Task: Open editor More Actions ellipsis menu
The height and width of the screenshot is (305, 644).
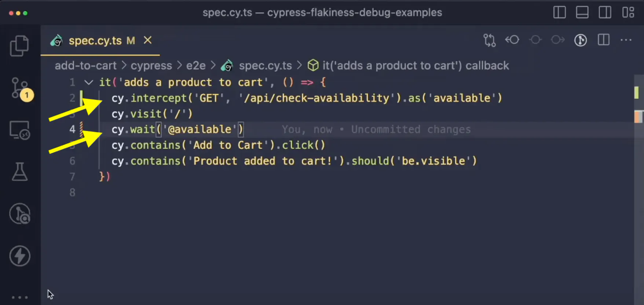Action: 626,40
